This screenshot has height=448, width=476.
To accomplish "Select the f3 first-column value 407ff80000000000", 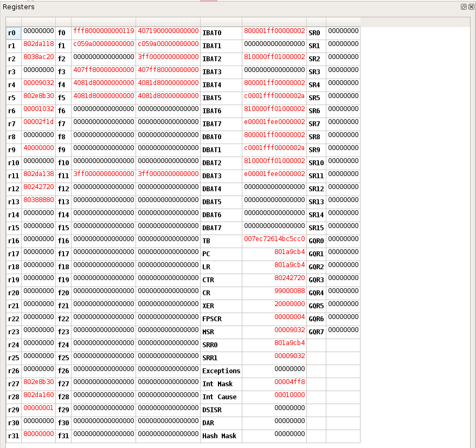I will coord(104,70).
